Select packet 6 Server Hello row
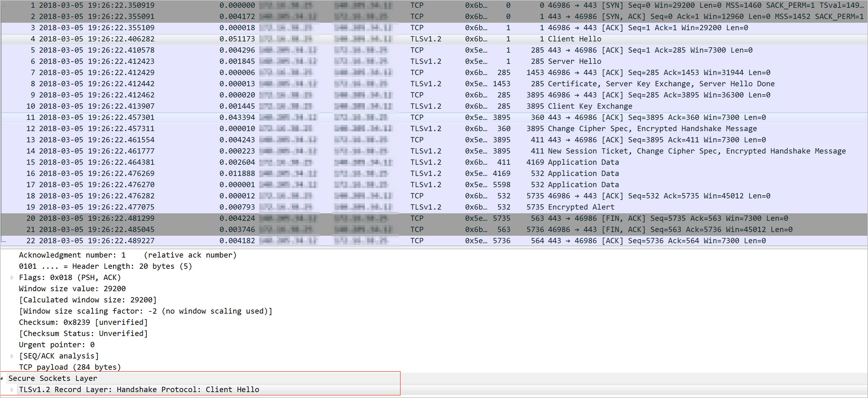Viewport: 868px width, 398px height. click(574, 61)
